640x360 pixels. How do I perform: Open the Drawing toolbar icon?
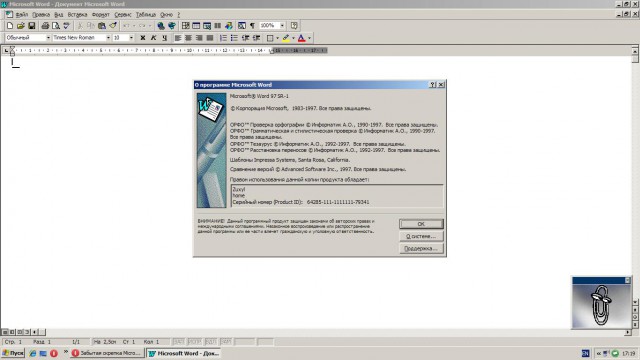pyautogui.click(x=229, y=26)
